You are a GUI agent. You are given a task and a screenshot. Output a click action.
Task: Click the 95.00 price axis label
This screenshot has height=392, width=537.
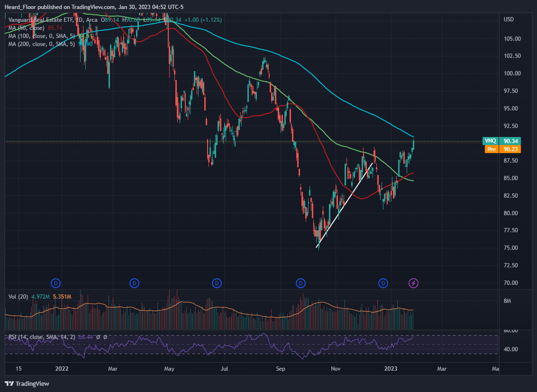click(511, 108)
